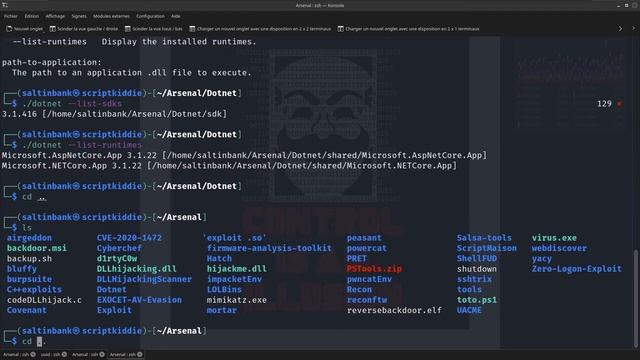Click reversebackdoor.elf file name
This screenshot has width=640, height=360.
coord(394,310)
